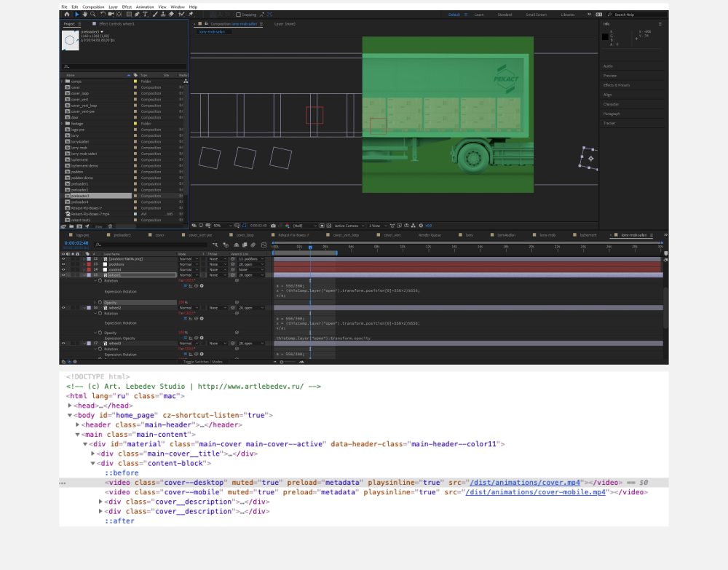The height and width of the screenshot is (570, 728).
Task: Switch to the Render Queue tab
Action: click(x=429, y=235)
